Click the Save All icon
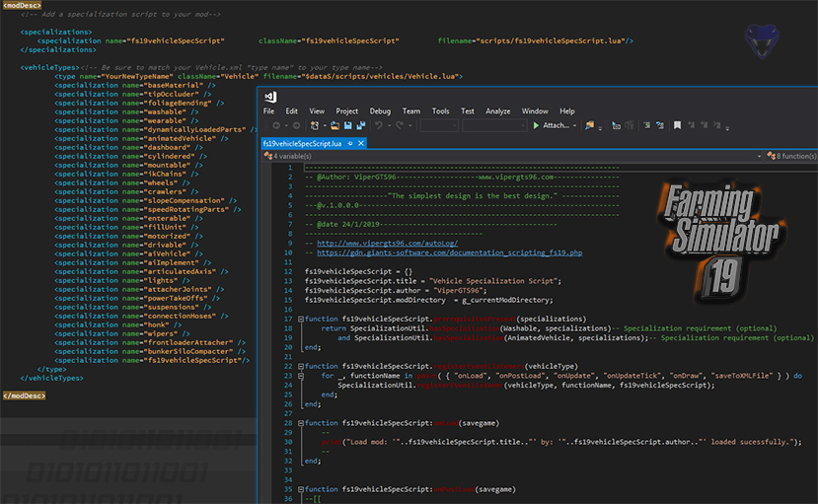 click(361, 125)
